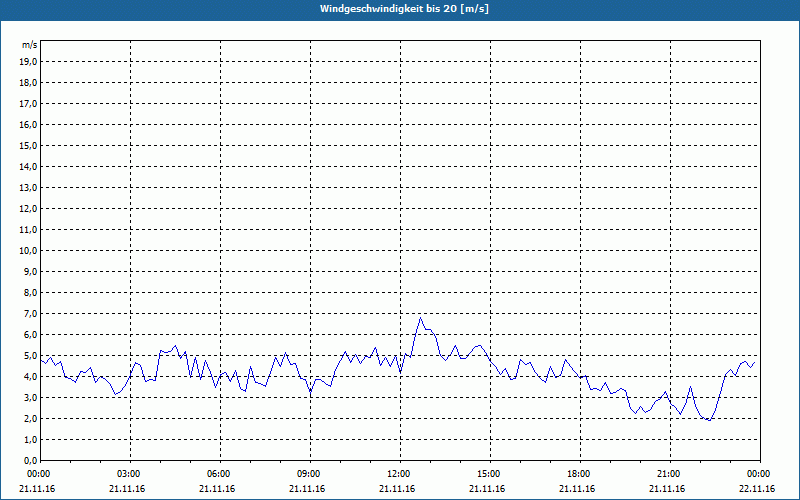Click the 15:00 time label
Screen dimensions: 800x500
(x=490, y=474)
